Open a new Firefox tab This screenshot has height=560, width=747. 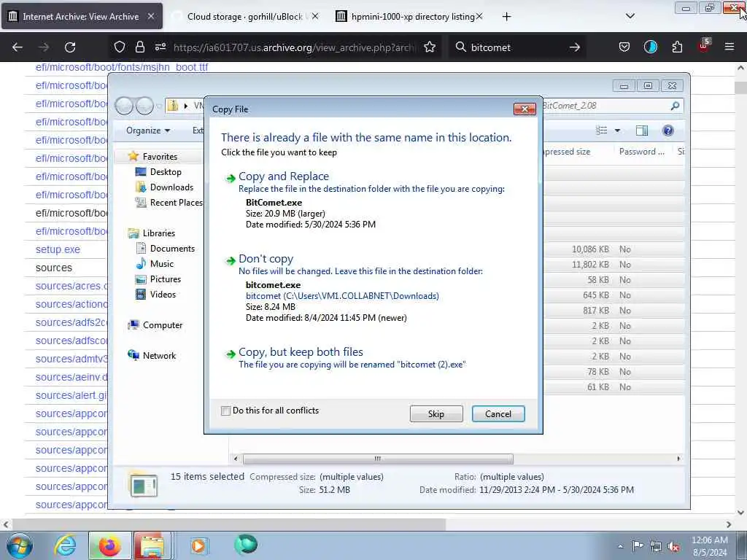point(506,17)
